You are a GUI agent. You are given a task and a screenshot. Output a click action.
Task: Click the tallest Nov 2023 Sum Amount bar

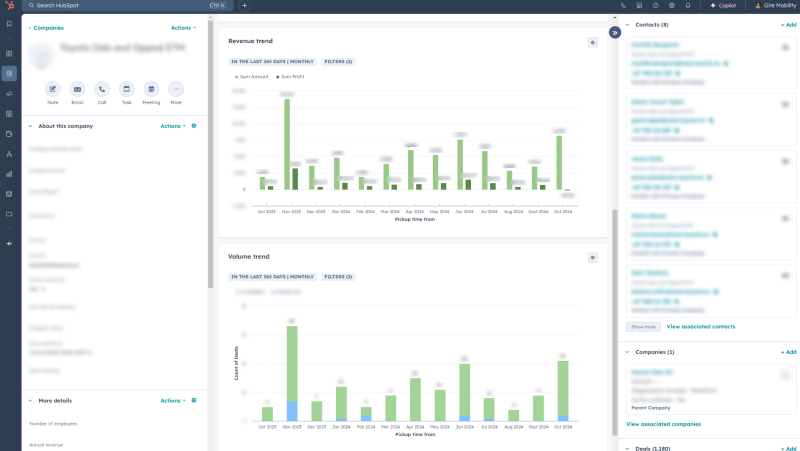coord(287,144)
